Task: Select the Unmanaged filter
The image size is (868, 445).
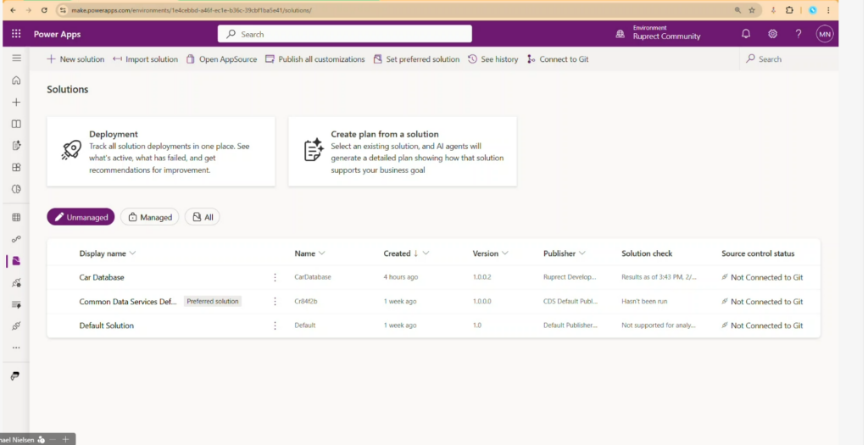Action: (81, 217)
